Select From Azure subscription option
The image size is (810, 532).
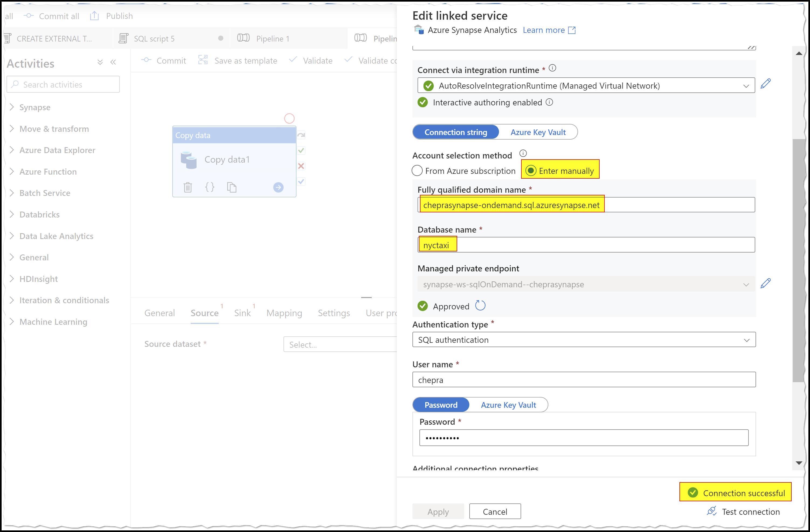tap(417, 171)
